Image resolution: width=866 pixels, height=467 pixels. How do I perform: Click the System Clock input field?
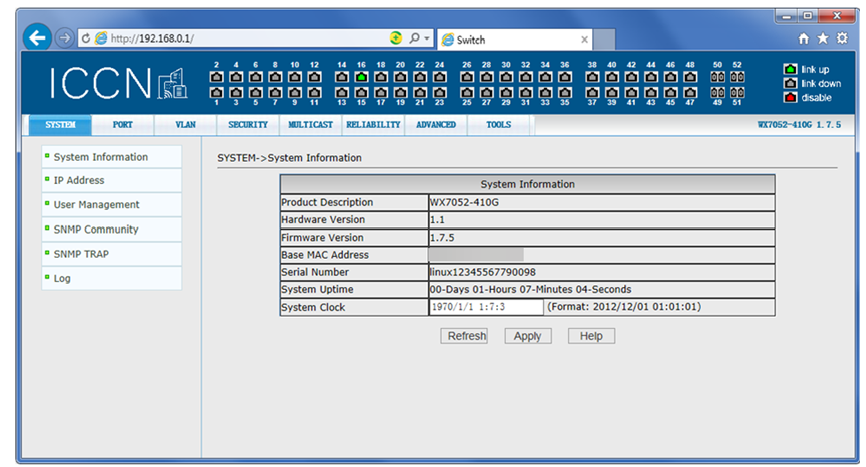click(x=486, y=307)
